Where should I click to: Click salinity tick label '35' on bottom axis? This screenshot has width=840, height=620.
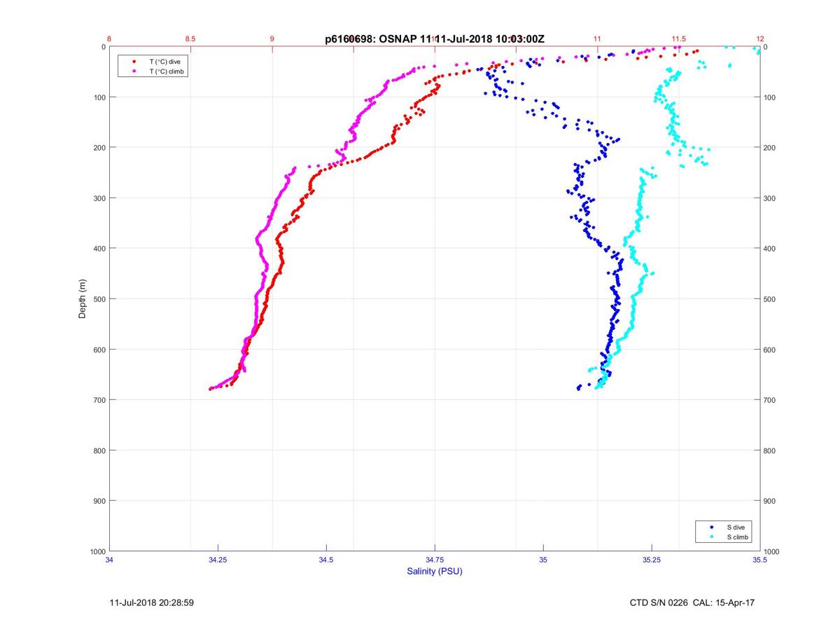[543, 560]
